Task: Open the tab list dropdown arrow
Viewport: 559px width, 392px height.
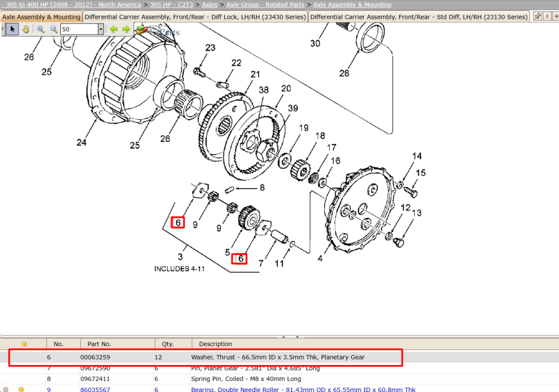Action: pos(556,16)
